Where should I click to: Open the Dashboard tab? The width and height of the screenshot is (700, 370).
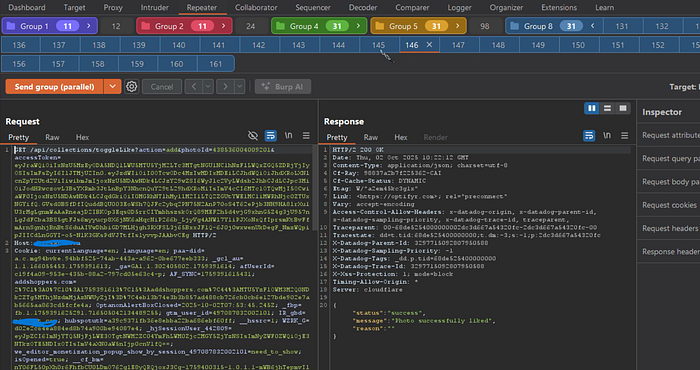(x=27, y=8)
